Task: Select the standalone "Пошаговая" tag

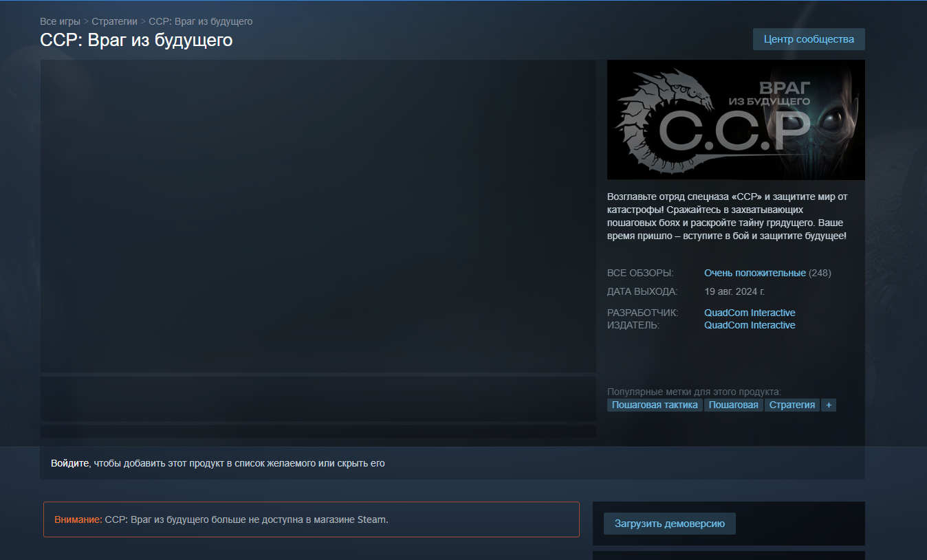Action: [734, 405]
